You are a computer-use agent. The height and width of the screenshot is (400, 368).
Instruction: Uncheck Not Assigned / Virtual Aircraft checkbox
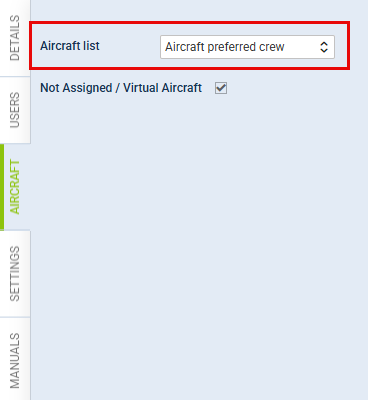(x=221, y=88)
